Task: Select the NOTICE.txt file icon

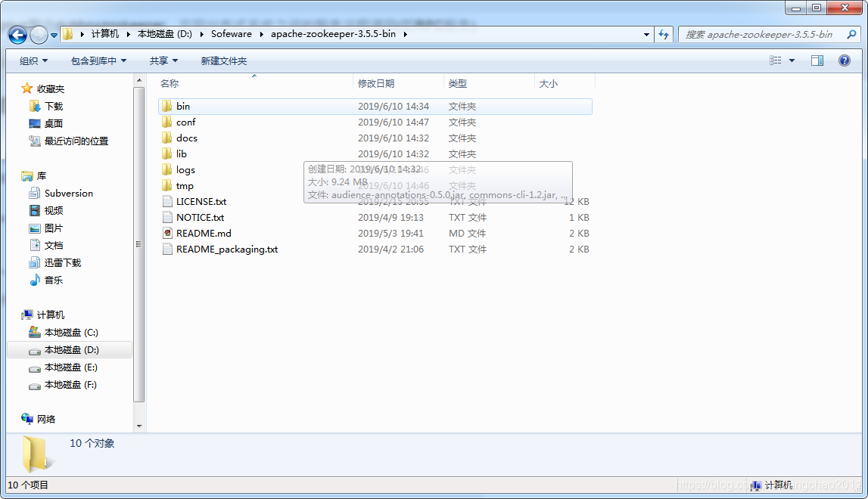Action: click(167, 218)
